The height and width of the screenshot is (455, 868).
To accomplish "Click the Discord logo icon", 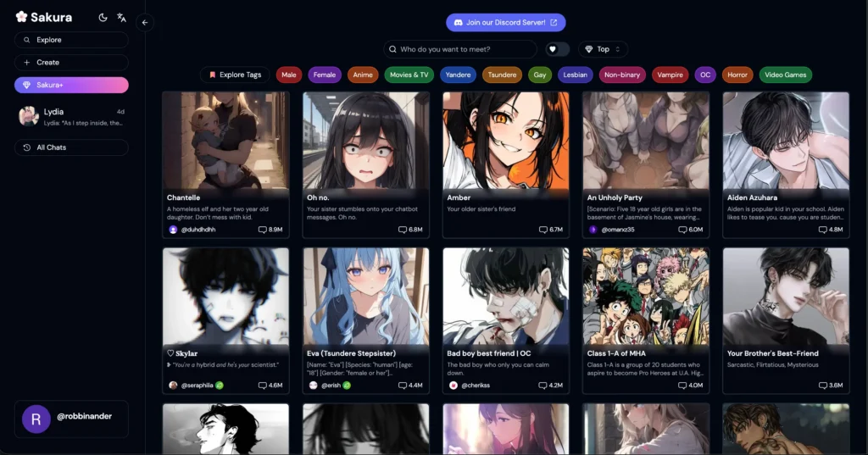I will point(458,23).
